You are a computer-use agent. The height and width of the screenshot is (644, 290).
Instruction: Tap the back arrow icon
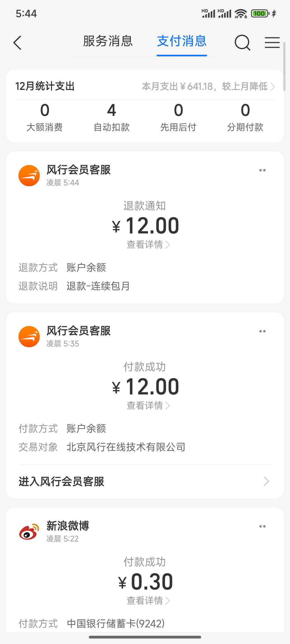point(18,42)
